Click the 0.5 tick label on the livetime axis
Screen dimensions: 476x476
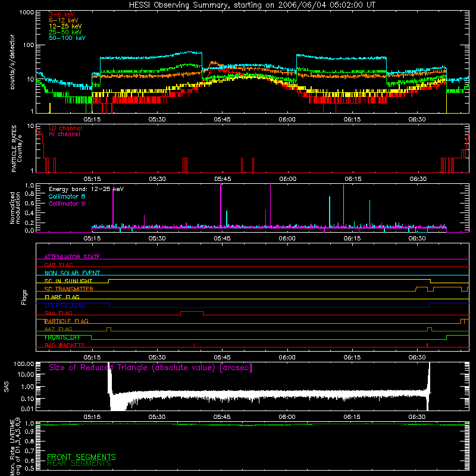29,468
